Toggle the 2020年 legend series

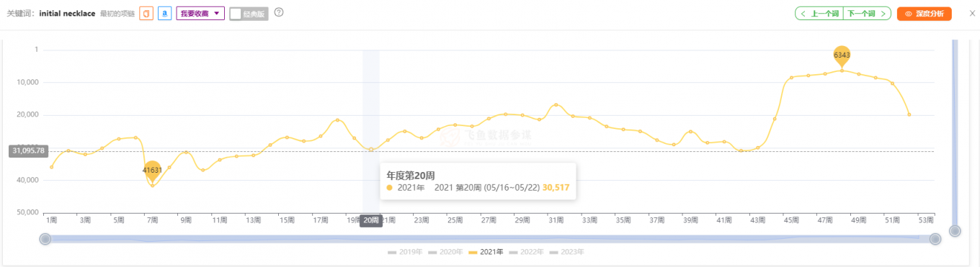[x=445, y=252]
